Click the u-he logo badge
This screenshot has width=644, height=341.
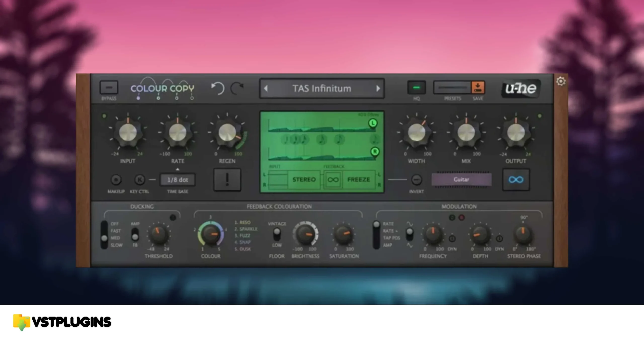pyautogui.click(x=520, y=88)
